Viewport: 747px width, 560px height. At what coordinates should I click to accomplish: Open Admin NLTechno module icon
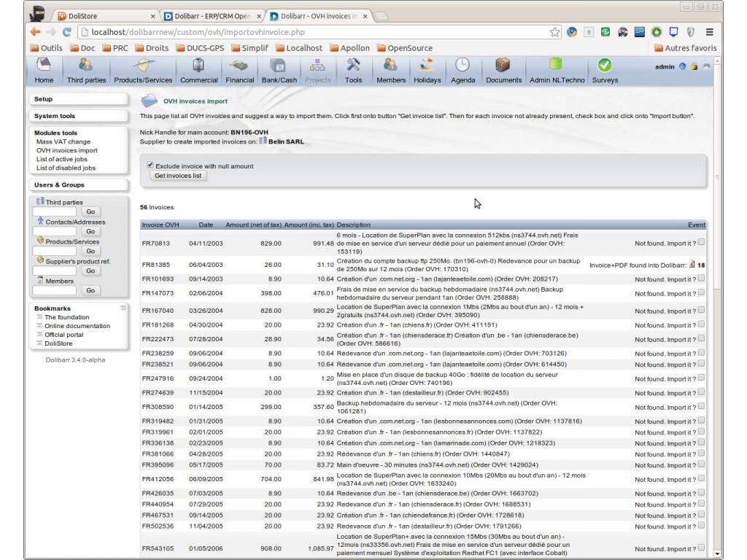pyautogui.click(x=556, y=64)
